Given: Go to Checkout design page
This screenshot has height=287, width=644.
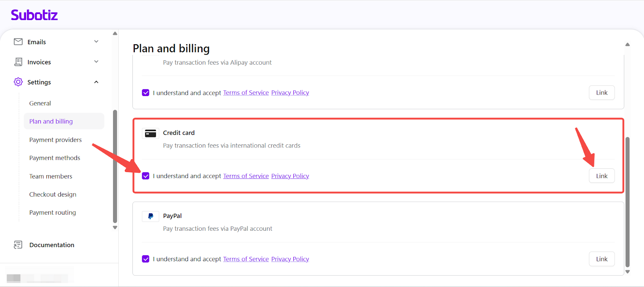Looking at the screenshot, I should (x=53, y=195).
